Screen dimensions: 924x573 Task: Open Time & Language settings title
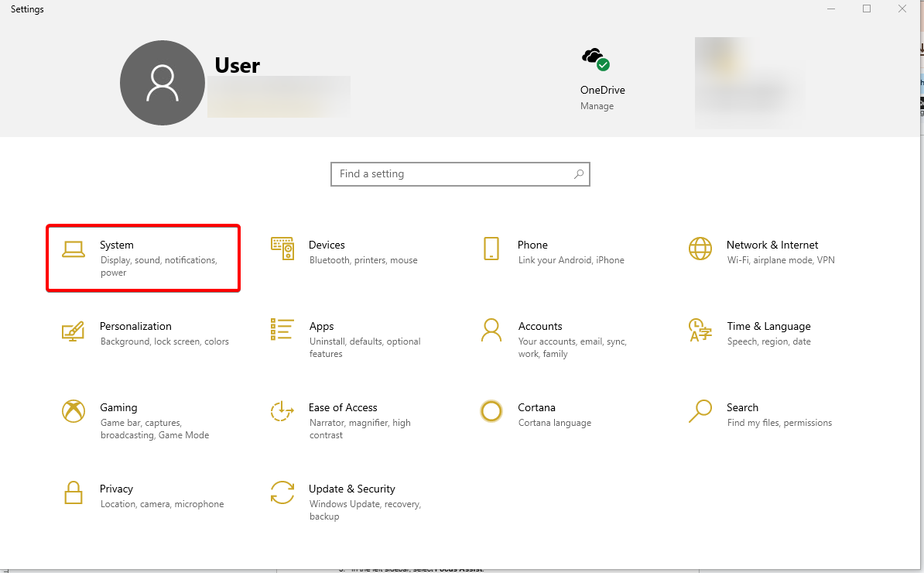pyautogui.click(x=768, y=326)
